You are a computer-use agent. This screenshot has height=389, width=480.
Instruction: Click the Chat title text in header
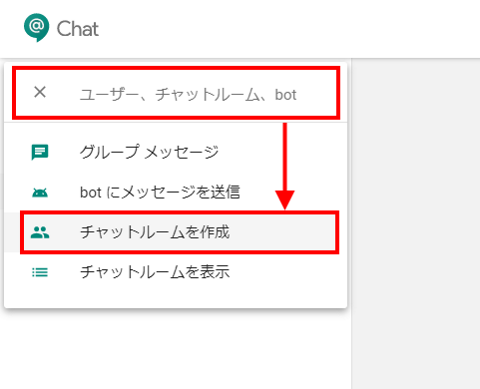pyautogui.click(x=78, y=29)
